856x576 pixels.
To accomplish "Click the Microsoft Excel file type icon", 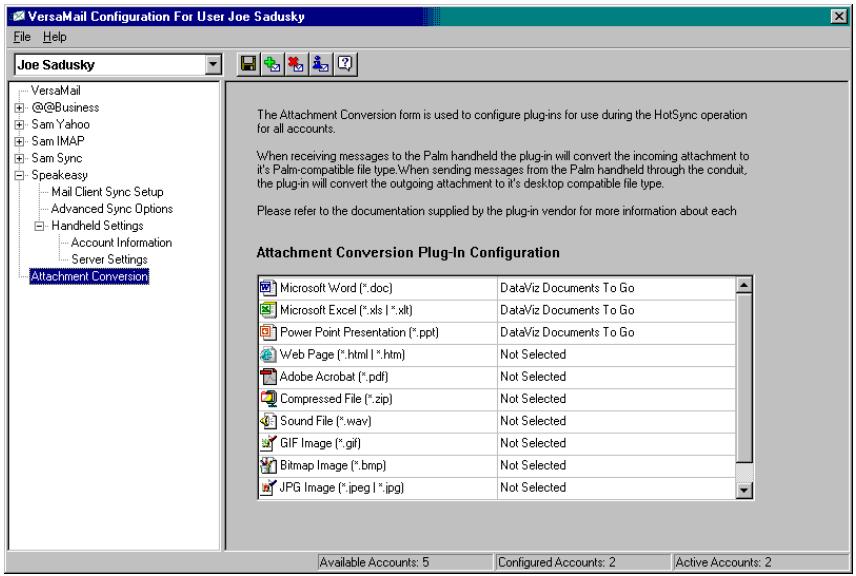I will (x=268, y=310).
